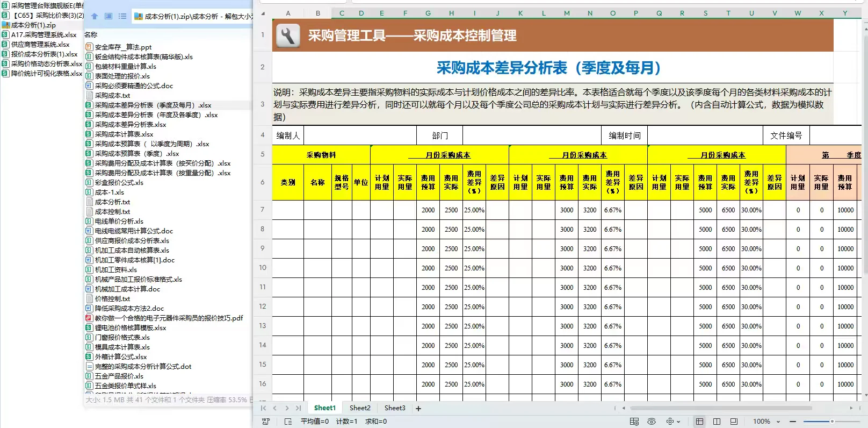This screenshot has height=428, width=868.
Task: Switch archive viewer to preview pane view
Action: 108,16
